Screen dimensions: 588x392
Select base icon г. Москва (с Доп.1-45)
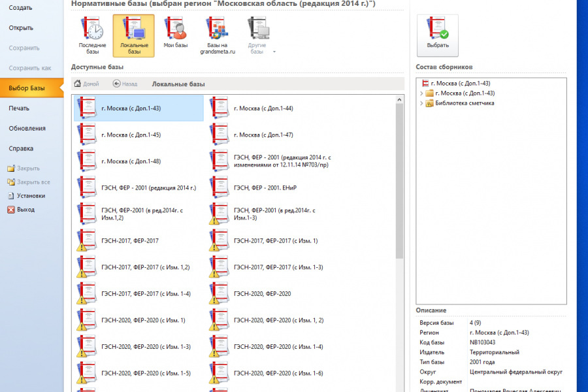click(x=87, y=135)
